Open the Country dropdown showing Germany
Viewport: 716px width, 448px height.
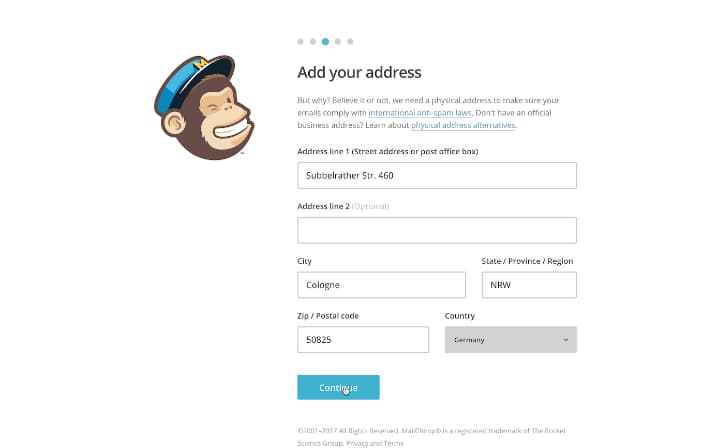pyautogui.click(x=511, y=340)
